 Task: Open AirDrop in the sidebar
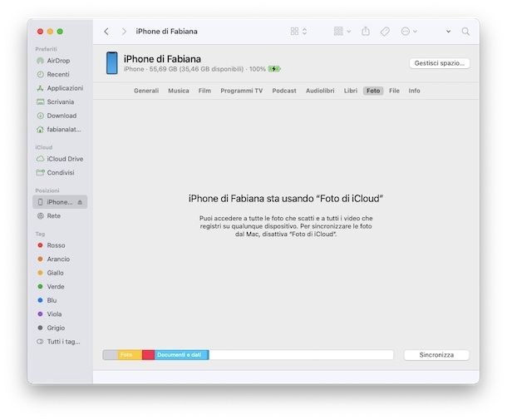tap(60, 61)
